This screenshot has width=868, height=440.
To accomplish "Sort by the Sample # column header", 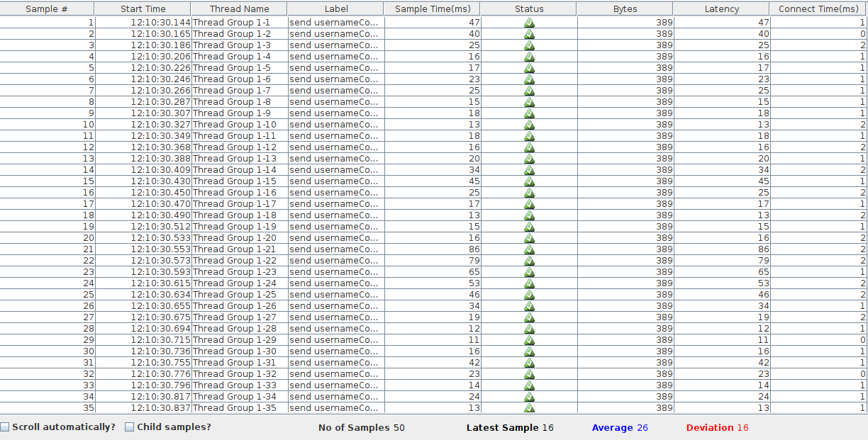I will [x=47, y=9].
